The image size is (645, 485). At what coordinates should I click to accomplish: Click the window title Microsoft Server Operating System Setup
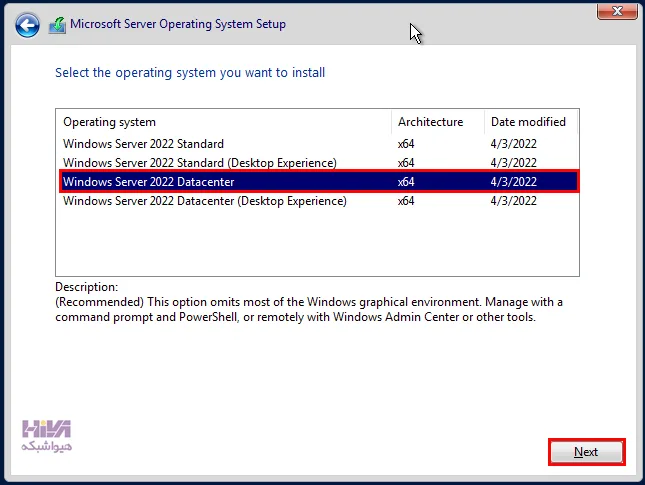[x=178, y=24]
